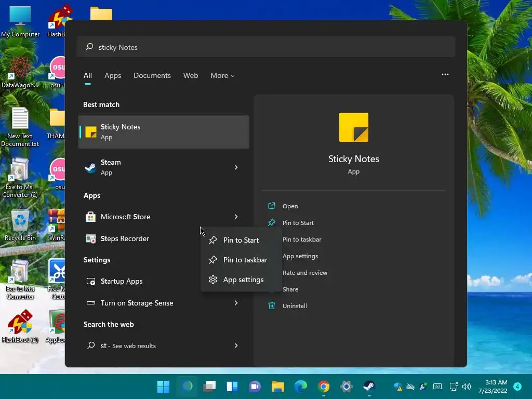Click Pin to taskbar in the preview pane

(x=302, y=240)
